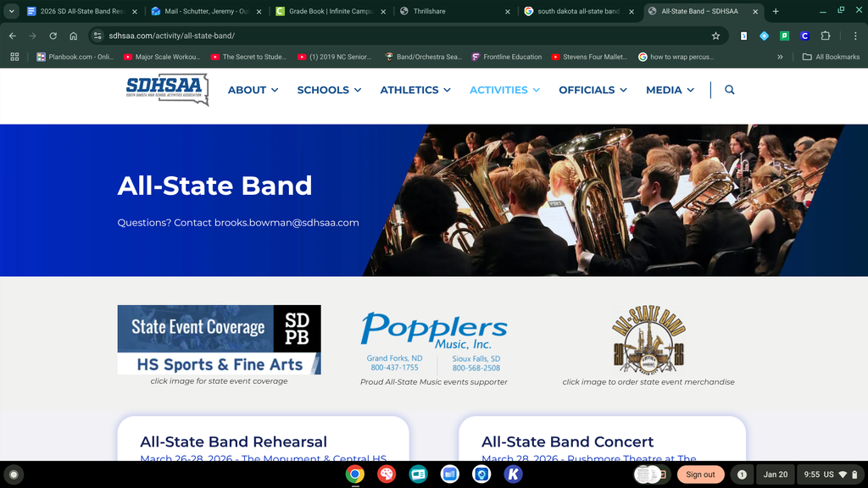Click the SDHSAA logo in the navbar
This screenshot has height=488, width=868.
click(x=166, y=88)
